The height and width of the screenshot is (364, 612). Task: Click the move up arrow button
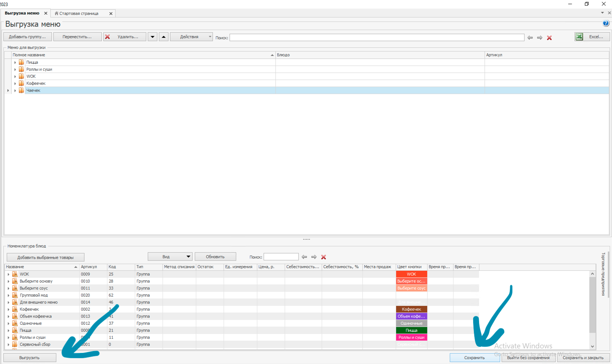click(x=164, y=37)
